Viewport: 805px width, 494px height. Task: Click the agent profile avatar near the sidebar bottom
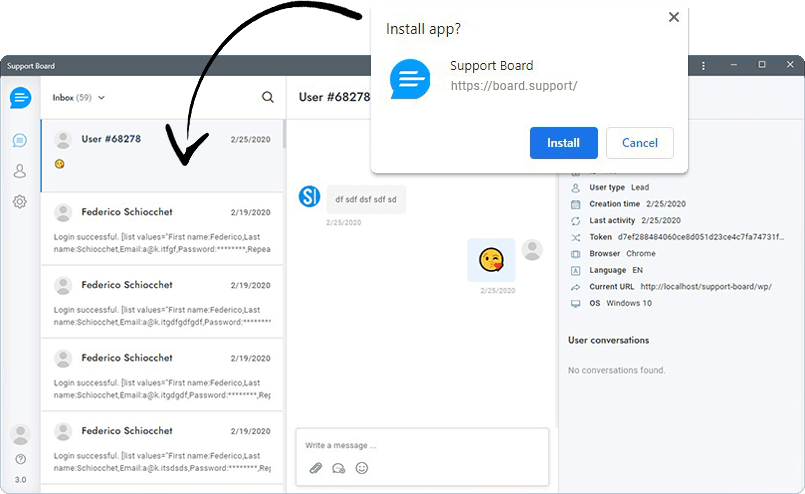(x=21, y=435)
